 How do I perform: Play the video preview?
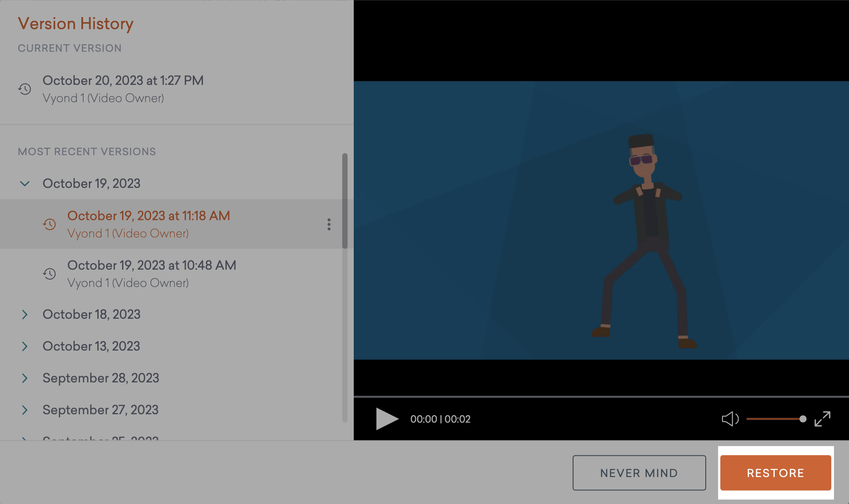pyautogui.click(x=387, y=419)
